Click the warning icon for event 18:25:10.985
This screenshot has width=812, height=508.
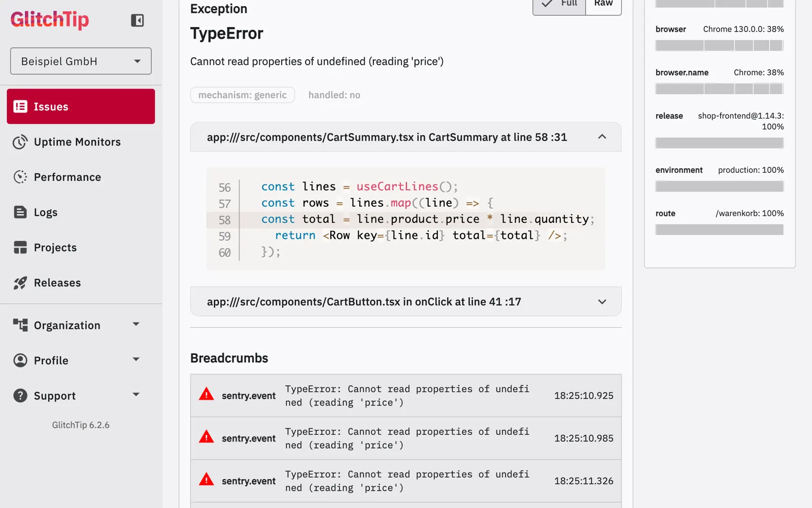click(x=207, y=437)
